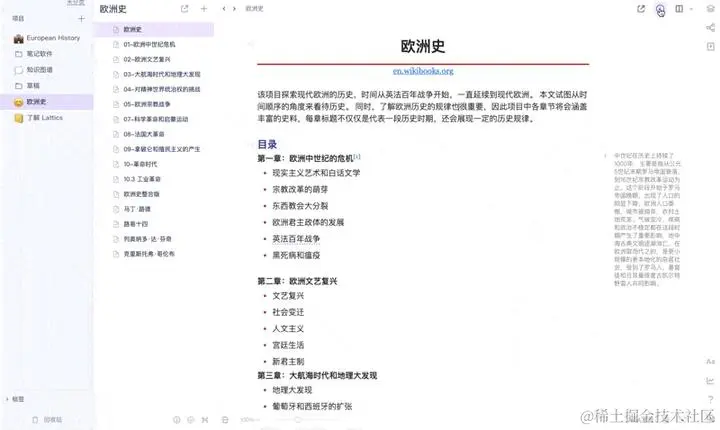
Task: Open note 07-科学革命和启蒙运动
Action: (x=154, y=119)
